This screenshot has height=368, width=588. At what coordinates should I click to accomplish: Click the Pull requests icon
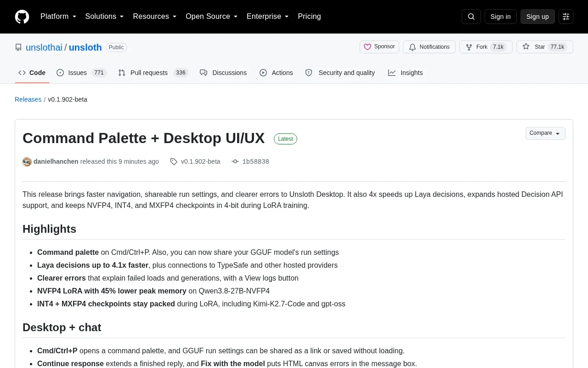(x=122, y=73)
